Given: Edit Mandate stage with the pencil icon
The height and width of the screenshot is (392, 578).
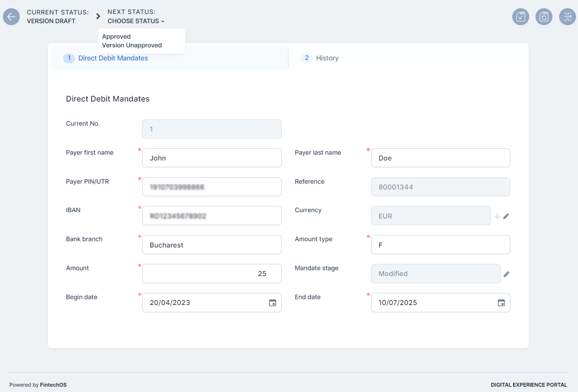Looking at the screenshot, I should (x=506, y=274).
